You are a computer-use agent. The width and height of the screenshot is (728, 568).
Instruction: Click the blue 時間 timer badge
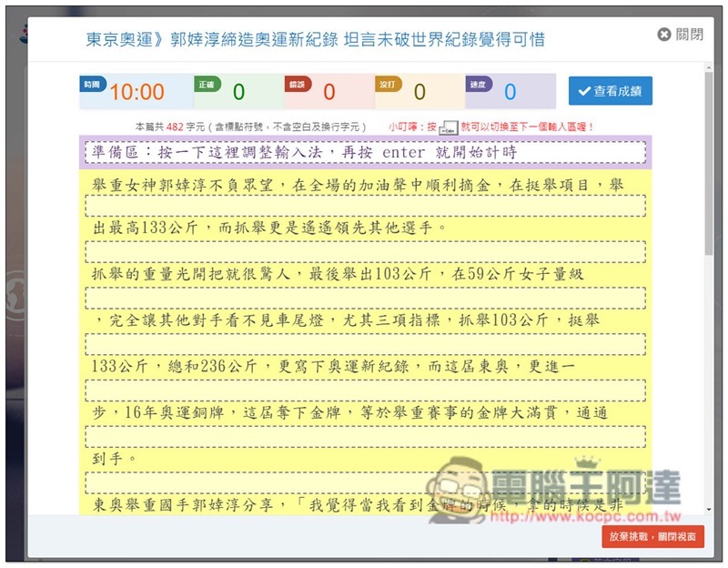92,84
